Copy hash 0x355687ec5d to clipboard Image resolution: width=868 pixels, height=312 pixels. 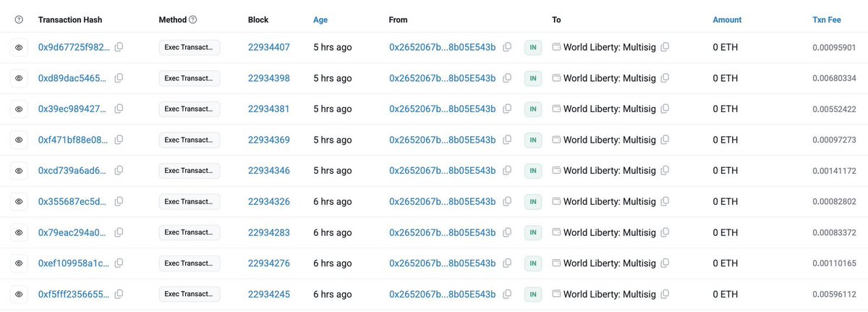(119, 201)
